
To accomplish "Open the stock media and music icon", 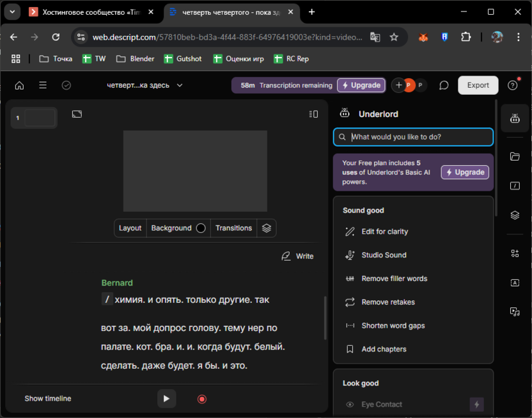I will [515, 312].
